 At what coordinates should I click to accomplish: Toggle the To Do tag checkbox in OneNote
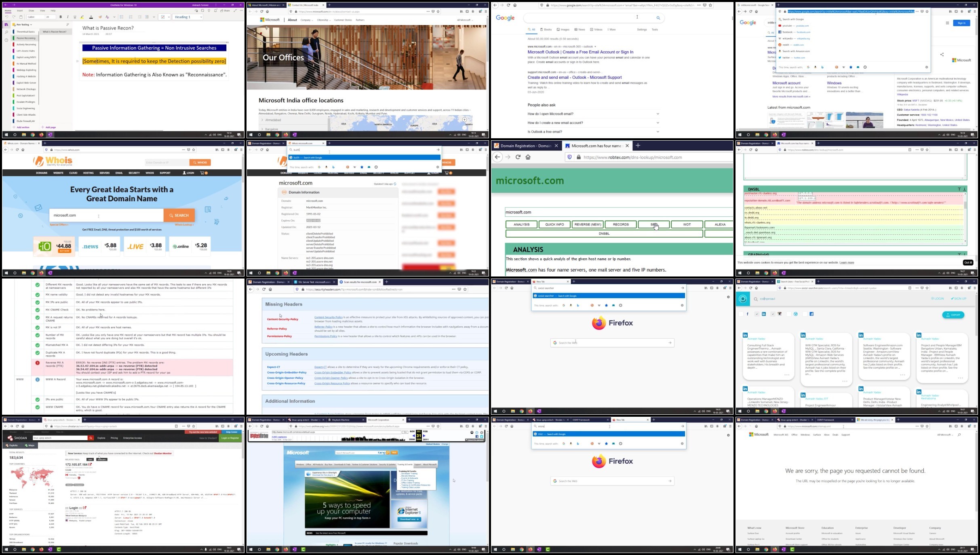163,17
